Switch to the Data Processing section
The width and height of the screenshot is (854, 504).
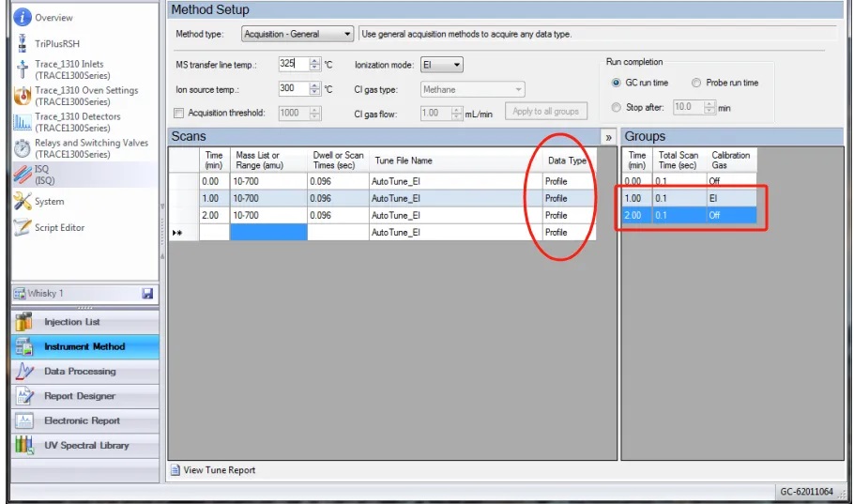tap(80, 372)
